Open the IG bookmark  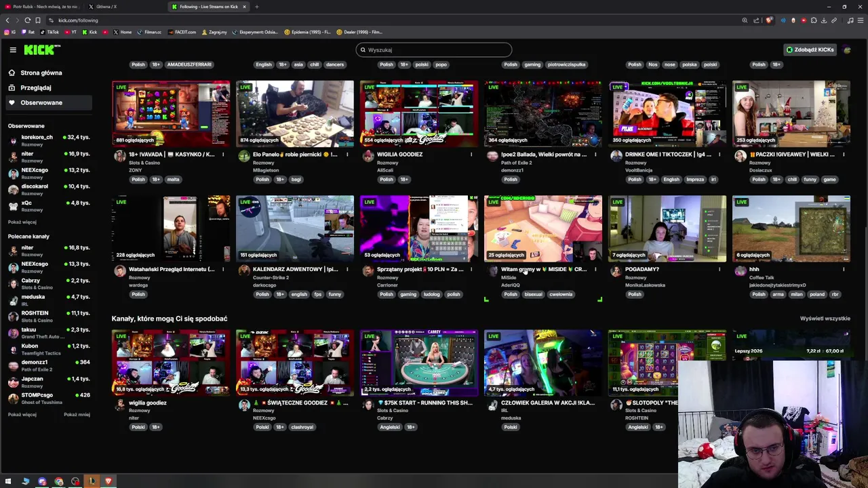point(9,32)
